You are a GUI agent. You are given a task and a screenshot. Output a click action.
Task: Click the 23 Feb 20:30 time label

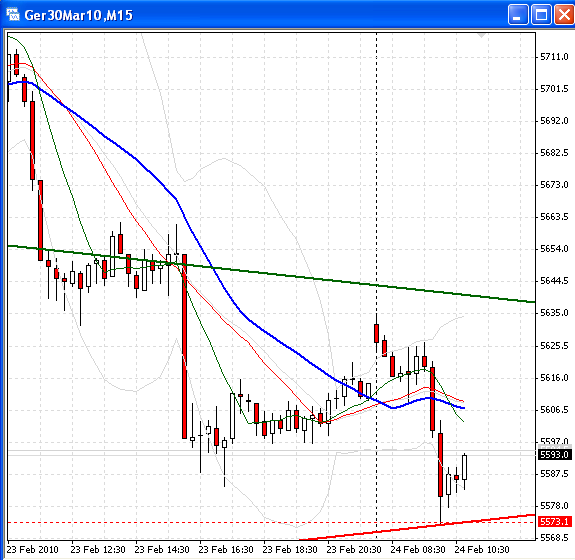tap(354, 550)
